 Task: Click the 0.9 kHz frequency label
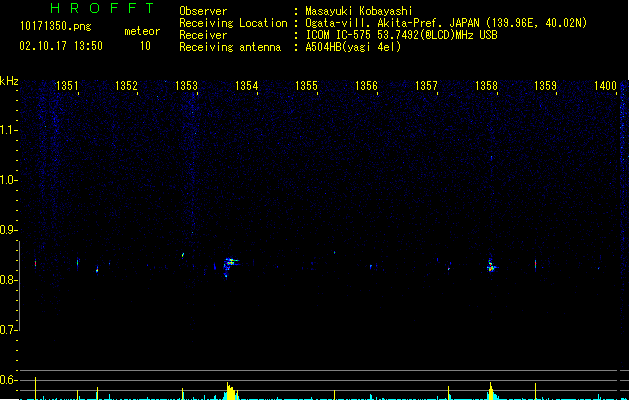point(9,230)
